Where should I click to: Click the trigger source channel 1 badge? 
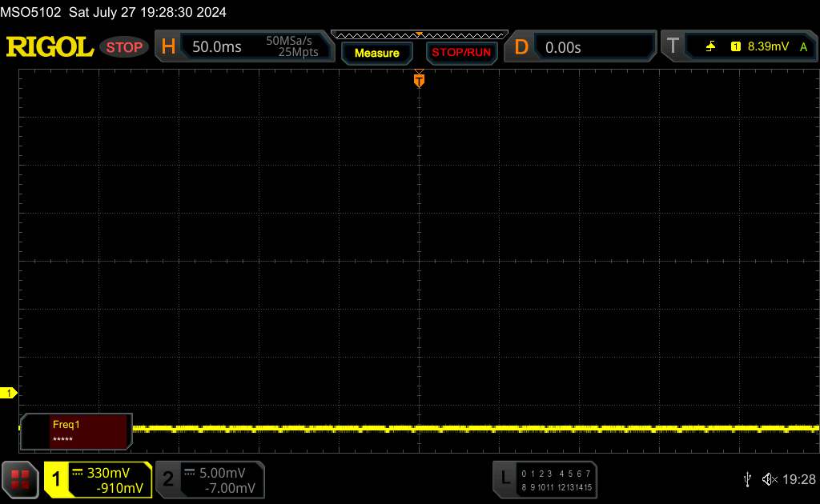point(736,47)
